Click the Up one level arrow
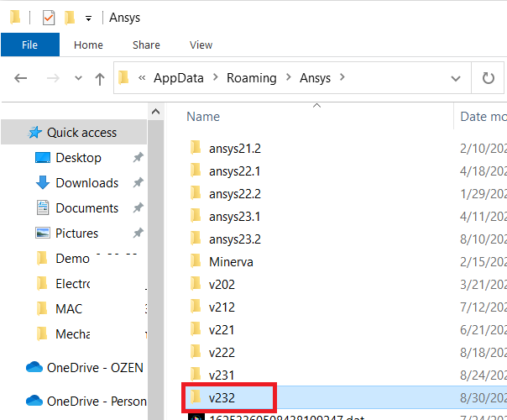The height and width of the screenshot is (420, 507). click(x=100, y=79)
